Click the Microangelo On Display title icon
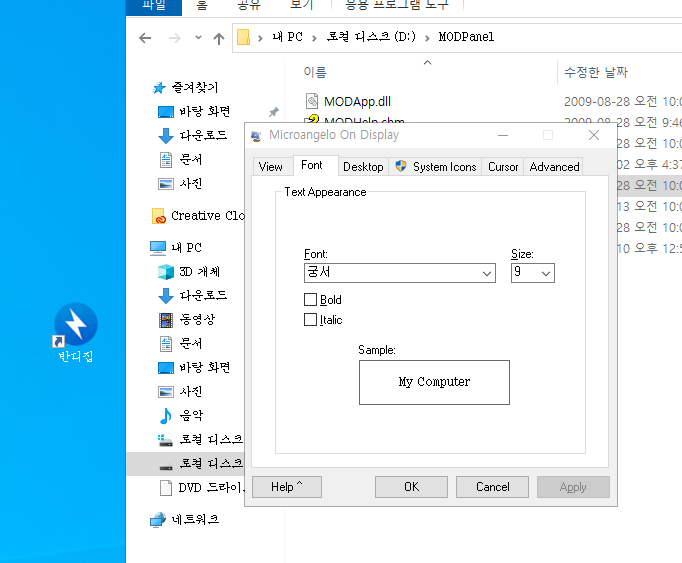This screenshot has width=682, height=563. pyautogui.click(x=256, y=136)
